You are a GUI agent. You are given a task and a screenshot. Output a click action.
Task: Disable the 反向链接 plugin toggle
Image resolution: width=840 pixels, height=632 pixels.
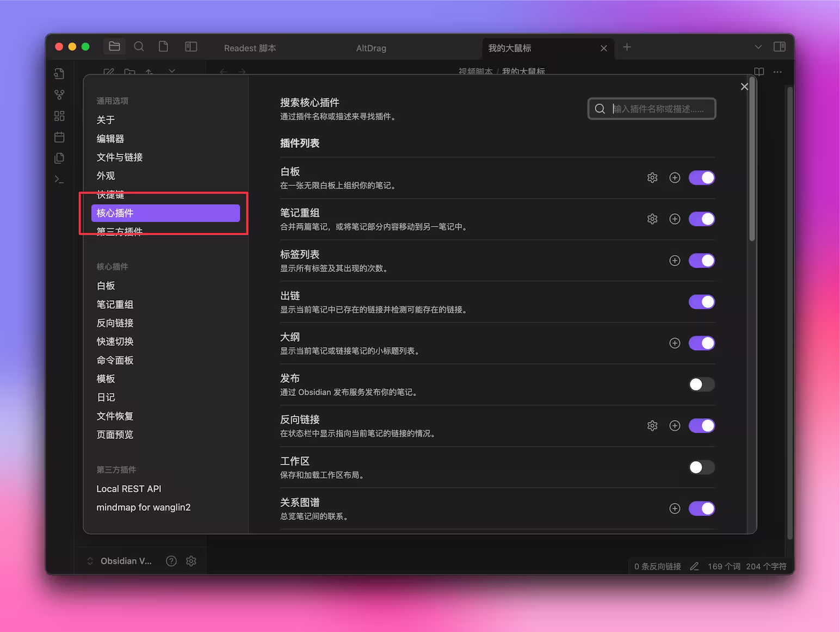(702, 426)
